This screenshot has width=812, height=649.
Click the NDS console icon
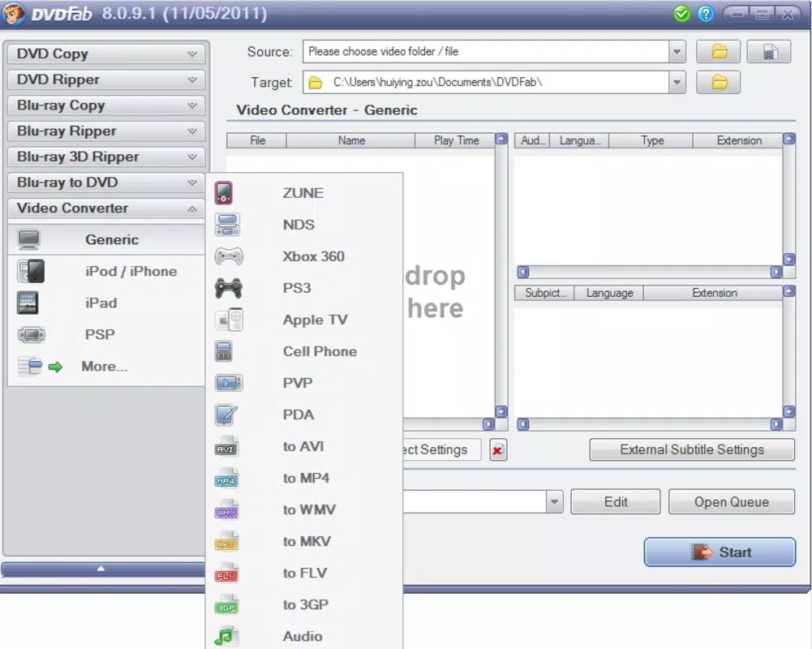click(227, 225)
